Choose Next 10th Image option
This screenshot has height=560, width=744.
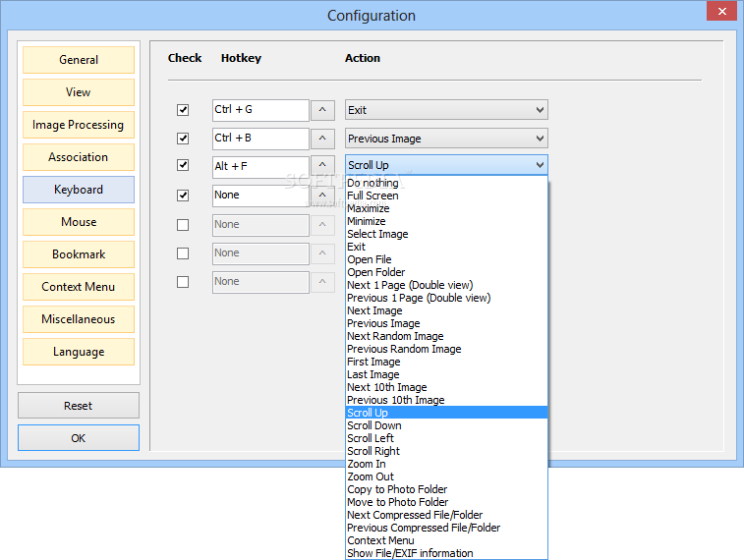pyautogui.click(x=446, y=388)
